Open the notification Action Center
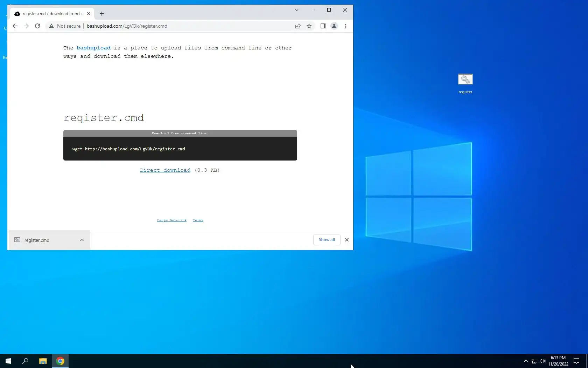588x368 pixels. 576,361
